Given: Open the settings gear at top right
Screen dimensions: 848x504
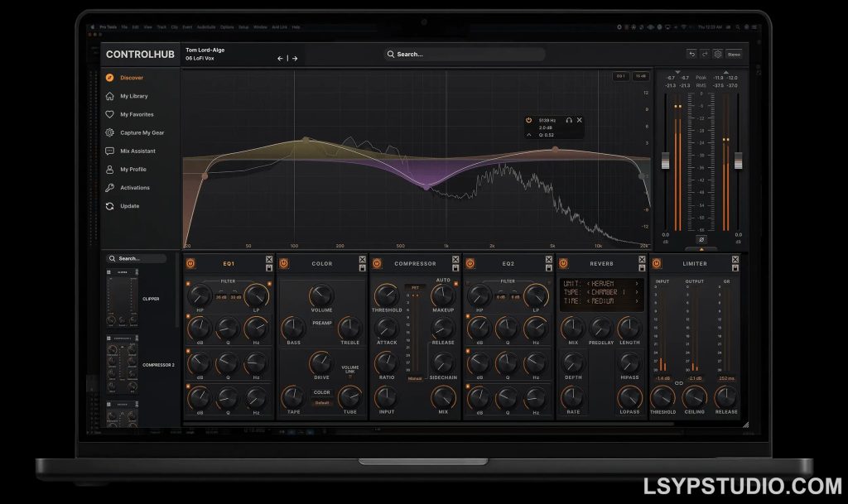Looking at the screenshot, I should tap(717, 54).
